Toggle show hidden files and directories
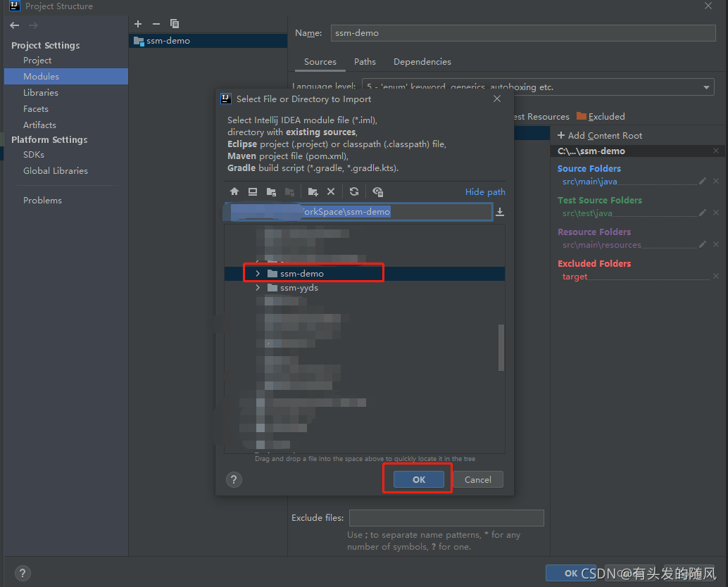Screen dimensions: 728x587 378,191
